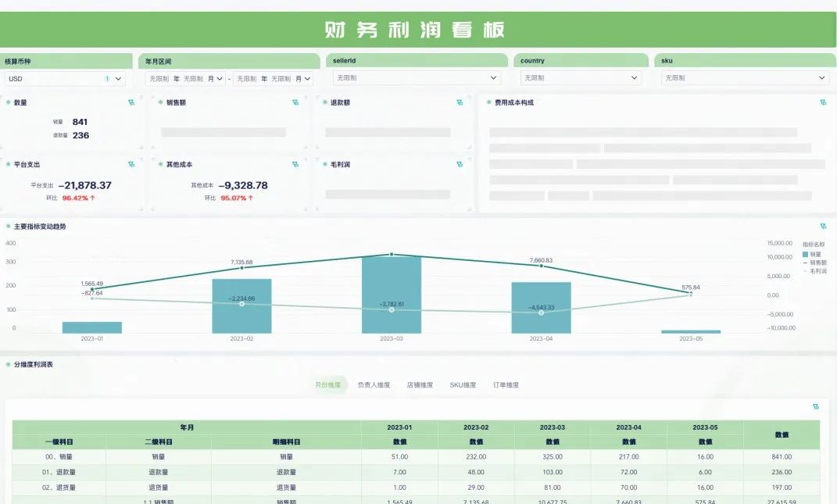Hide the 毛利润 line via the chart legend
This screenshot has height=504, width=837.
(x=814, y=270)
